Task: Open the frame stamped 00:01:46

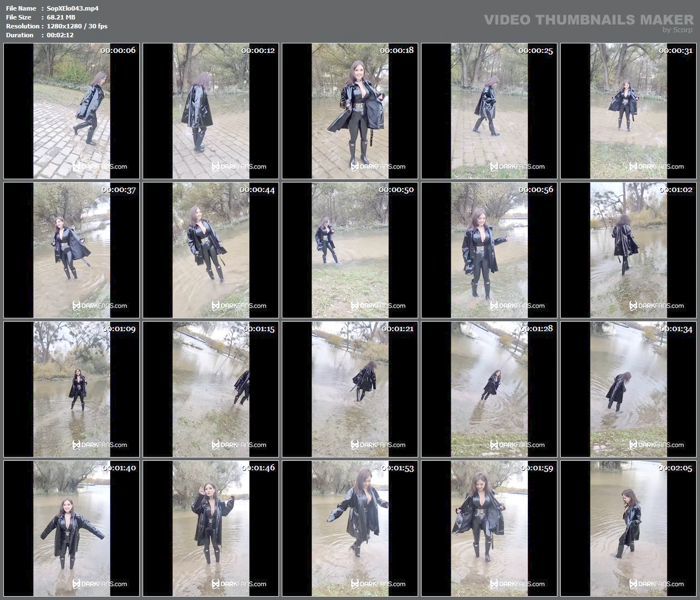Action: coord(211,529)
